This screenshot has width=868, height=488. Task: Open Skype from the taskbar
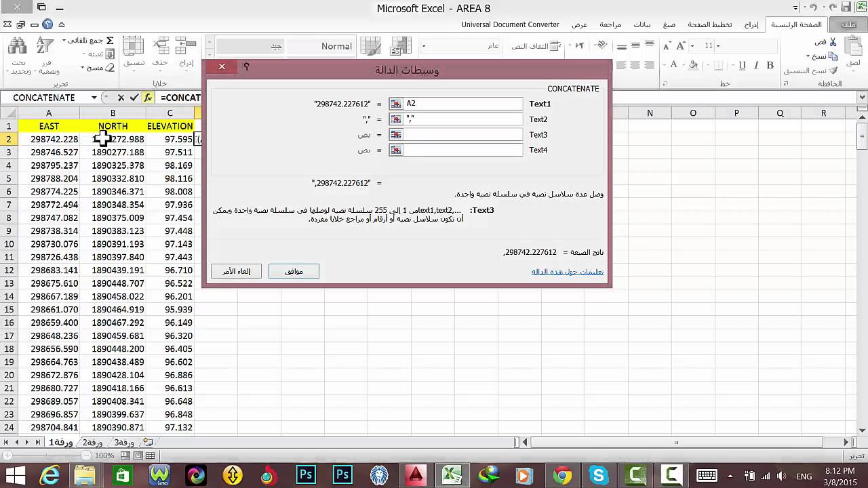coord(598,475)
